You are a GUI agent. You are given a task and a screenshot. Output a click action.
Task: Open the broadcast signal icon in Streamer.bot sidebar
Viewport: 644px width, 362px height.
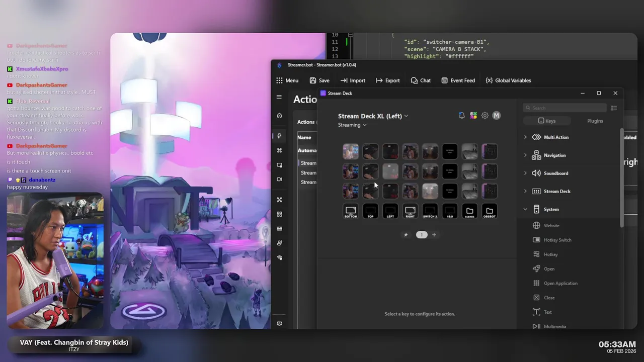pos(279,257)
